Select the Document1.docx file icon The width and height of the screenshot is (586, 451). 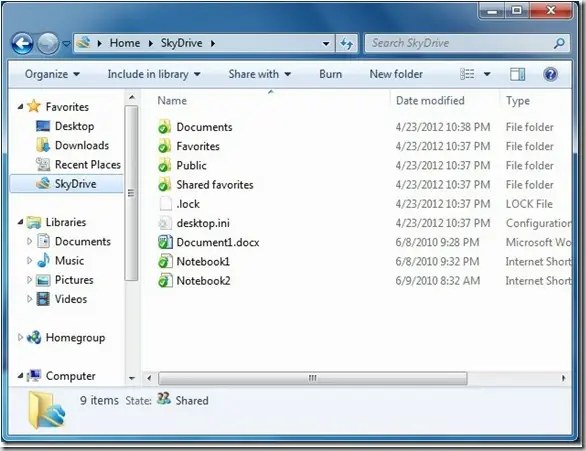(165, 242)
